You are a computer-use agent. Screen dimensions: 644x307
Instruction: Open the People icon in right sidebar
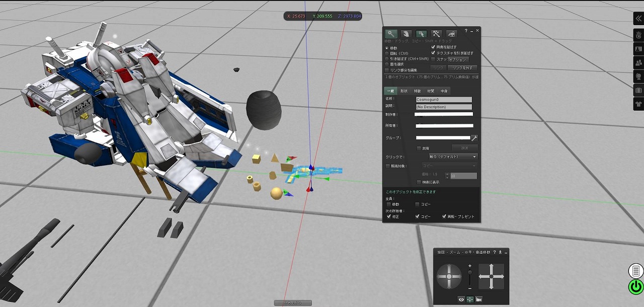click(638, 62)
